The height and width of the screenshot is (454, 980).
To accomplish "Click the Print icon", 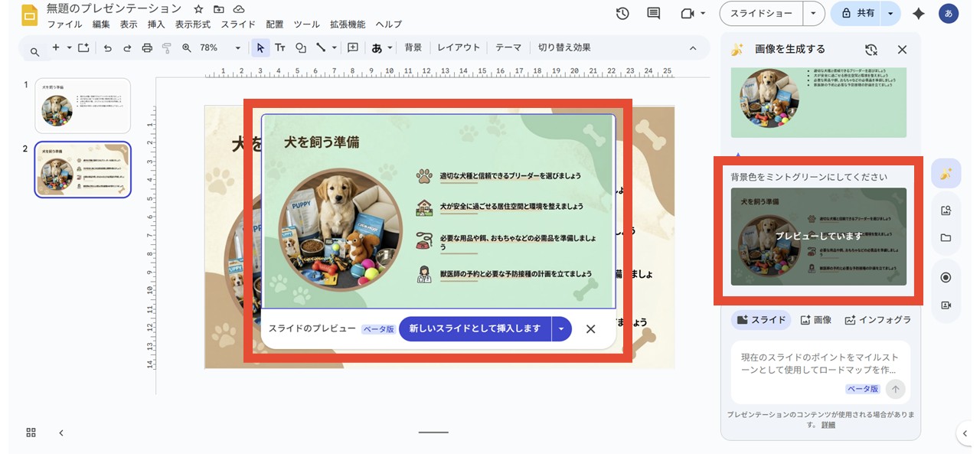I will pyautogui.click(x=148, y=47).
